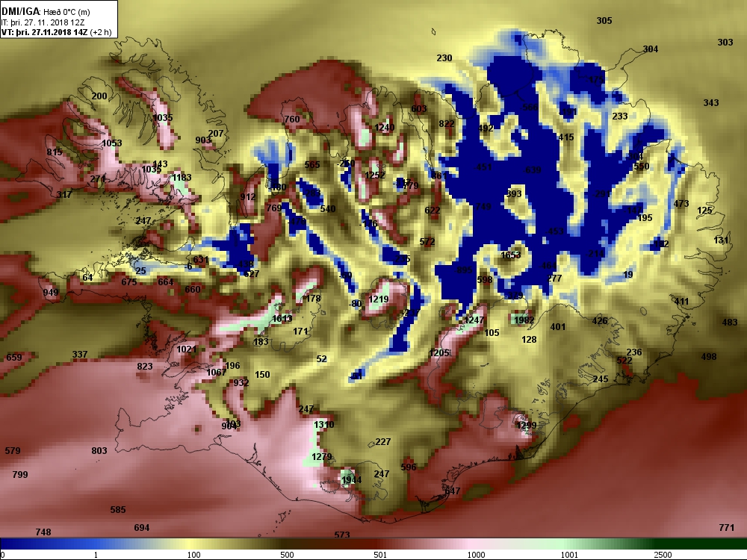Click the value '200' on the map

[99, 96]
